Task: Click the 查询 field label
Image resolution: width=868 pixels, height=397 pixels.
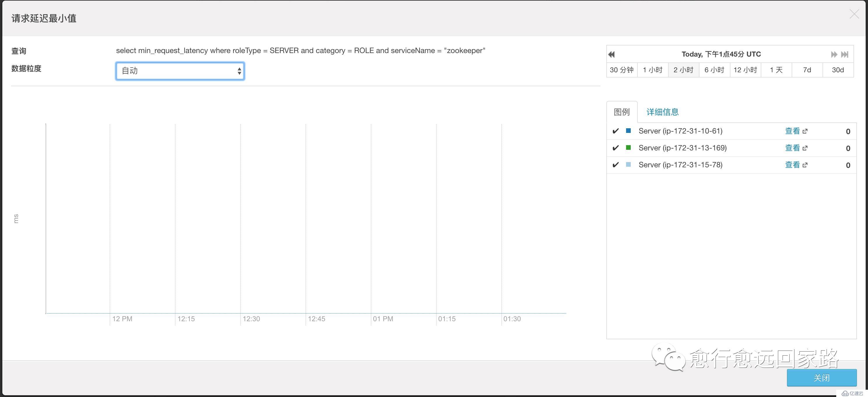Action: (x=19, y=51)
